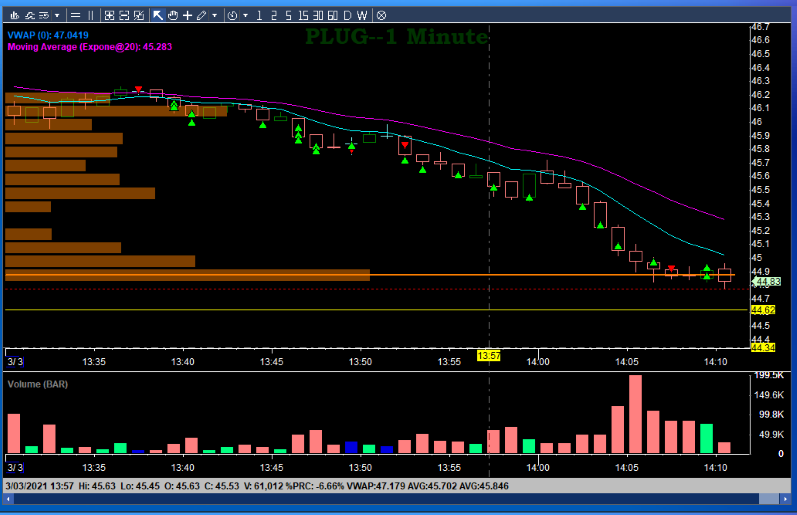
Task: Click the clock time-interval icon
Action: tap(232, 15)
